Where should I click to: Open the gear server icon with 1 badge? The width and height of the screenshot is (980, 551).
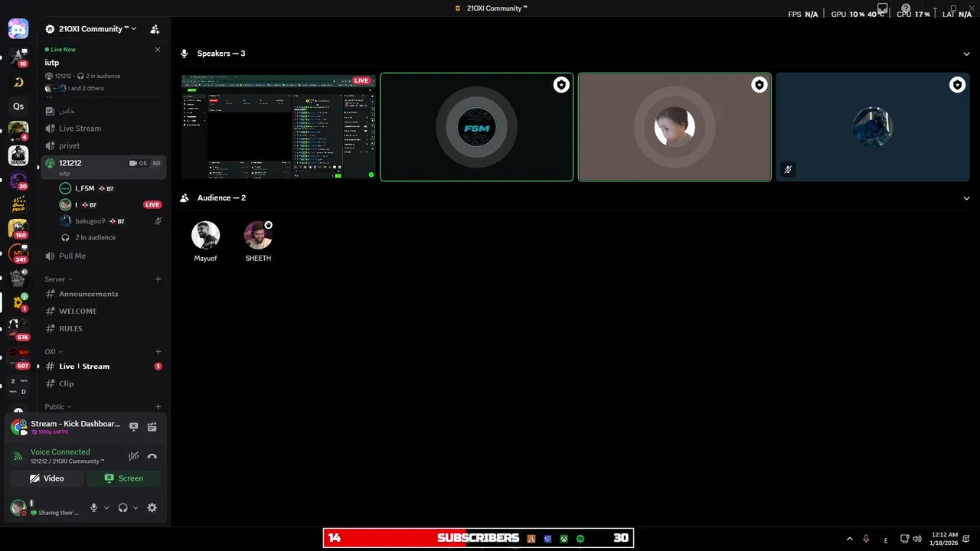[18, 302]
